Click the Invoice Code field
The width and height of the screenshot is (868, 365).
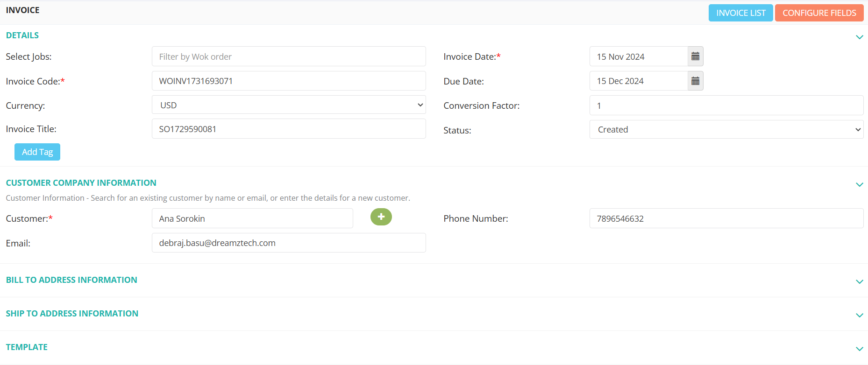[x=289, y=81]
